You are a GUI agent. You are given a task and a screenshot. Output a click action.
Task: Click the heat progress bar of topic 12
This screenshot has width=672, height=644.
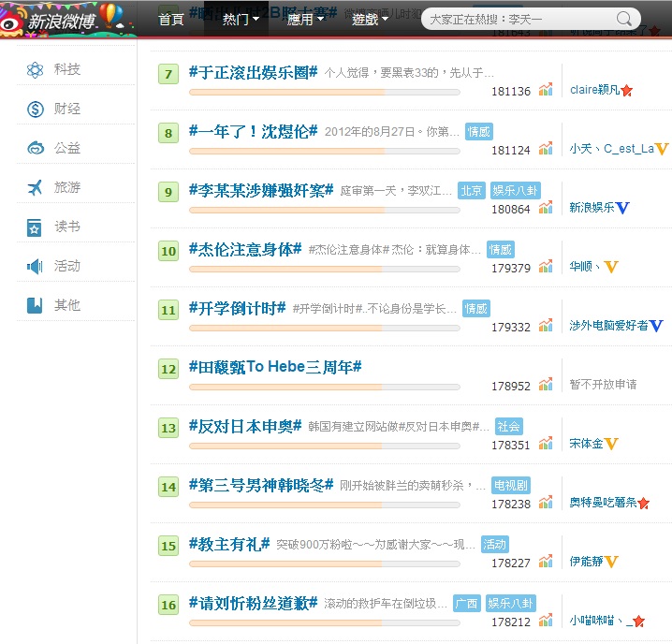point(325,388)
